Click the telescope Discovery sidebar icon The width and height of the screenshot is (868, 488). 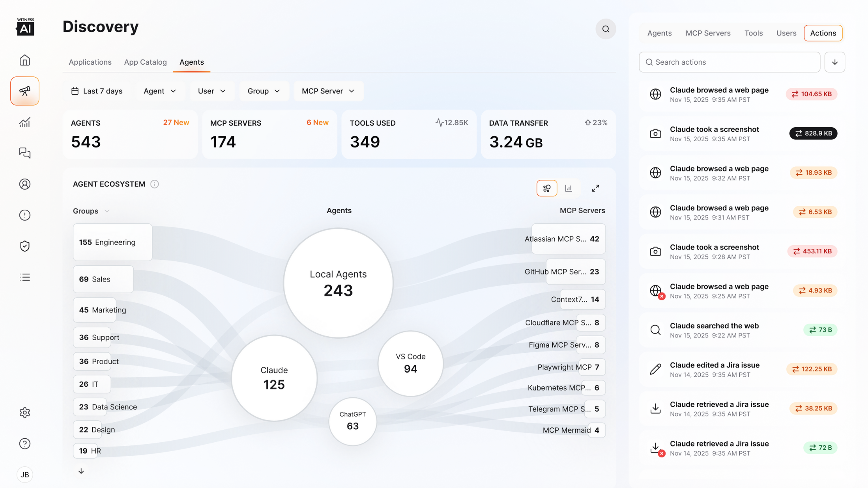point(25,91)
